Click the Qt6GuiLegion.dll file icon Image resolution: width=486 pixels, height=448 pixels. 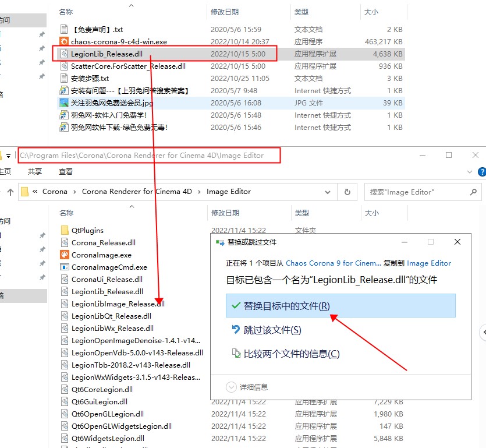coord(65,402)
